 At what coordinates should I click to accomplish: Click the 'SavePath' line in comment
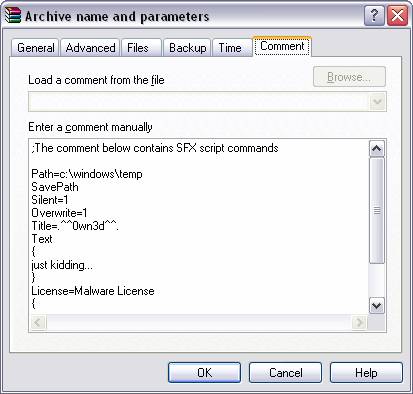click(x=55, y=187)
